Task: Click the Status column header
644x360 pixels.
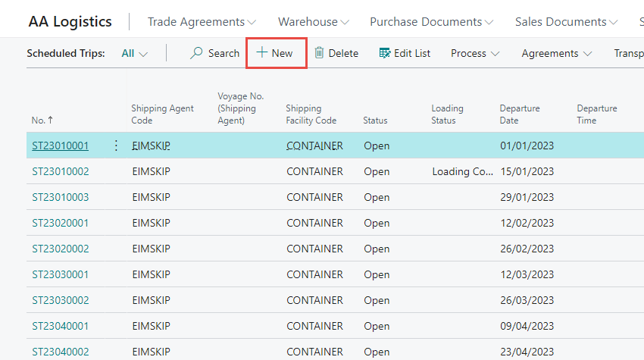Action: pos(375,121)
